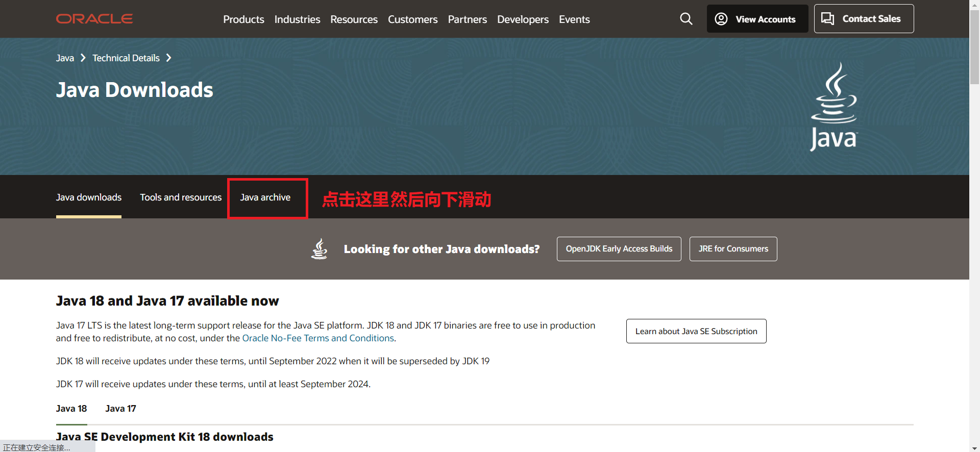
Task: Click the browser status text at bottom-left
Action: [x=37, y=447]
